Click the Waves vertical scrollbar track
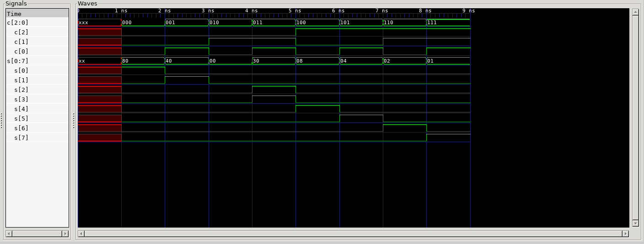This screenshot has height=244, width=644. coord(635,117)
